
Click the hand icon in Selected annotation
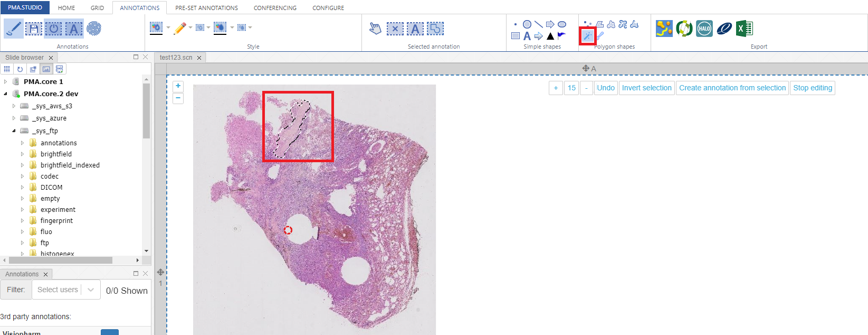click(375, 29)
